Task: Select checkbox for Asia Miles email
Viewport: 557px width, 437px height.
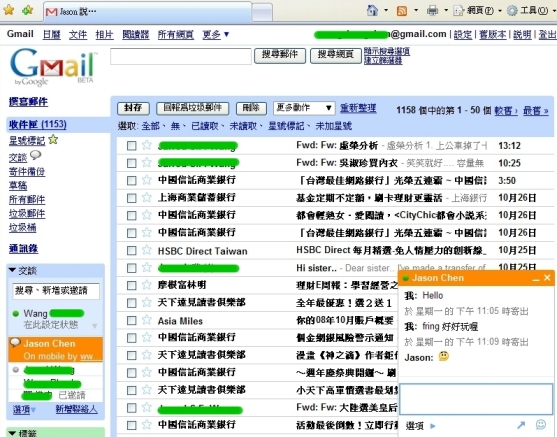Action: 131,320
